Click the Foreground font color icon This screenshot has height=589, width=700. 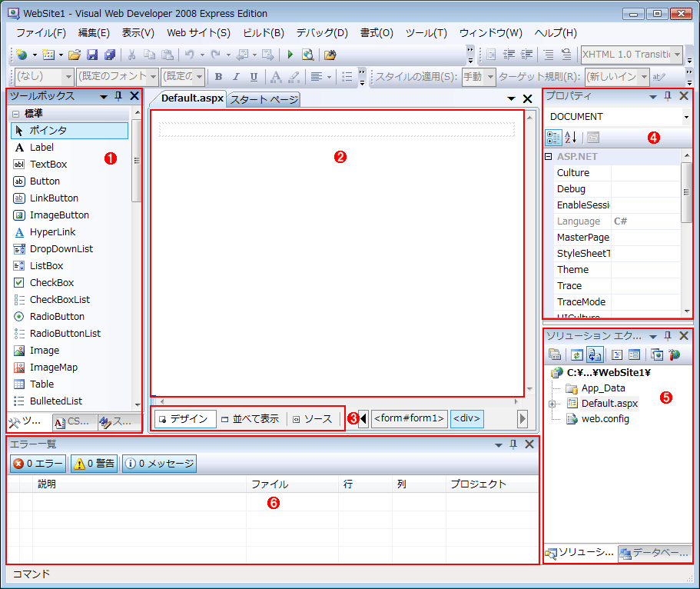tap(276, 76)
